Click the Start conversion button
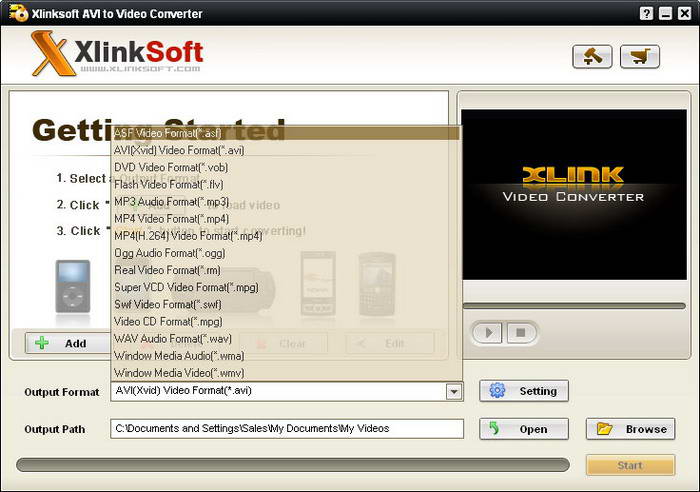This screenshot has height=492, width=700. point(630,465)
